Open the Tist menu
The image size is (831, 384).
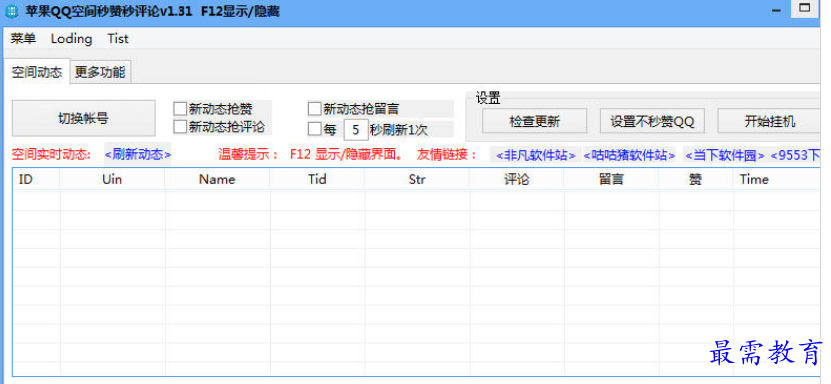tap(118, 39)
